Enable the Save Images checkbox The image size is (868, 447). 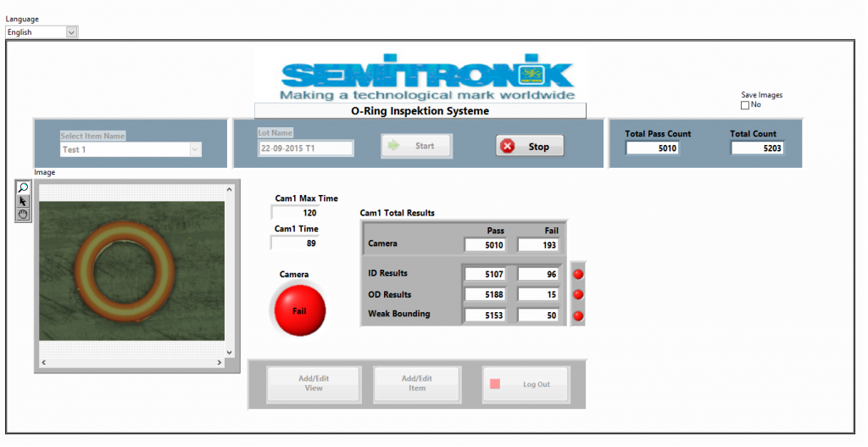tap(745, 105)
